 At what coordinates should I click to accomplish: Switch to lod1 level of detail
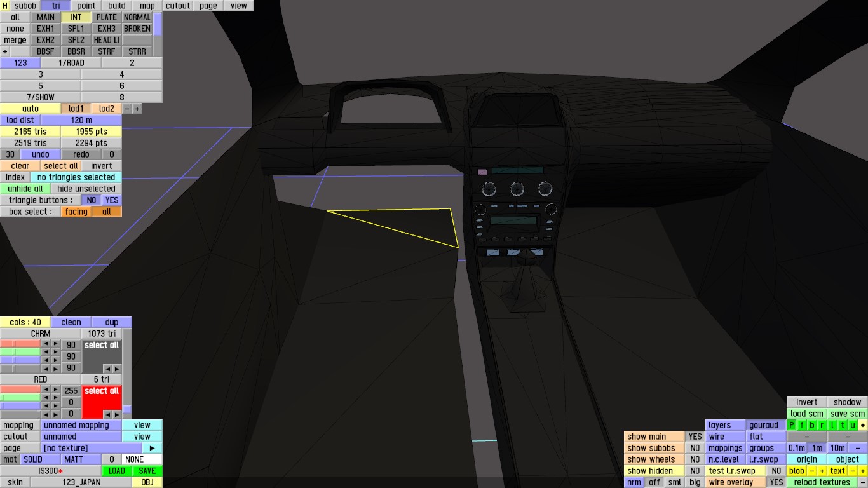tap(76, 109)
